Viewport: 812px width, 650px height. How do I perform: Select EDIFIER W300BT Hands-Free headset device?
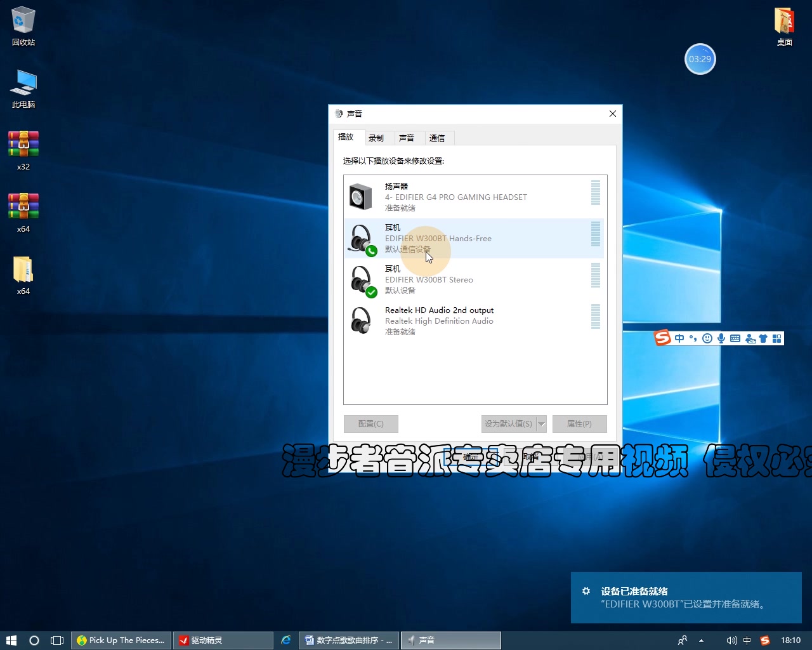point(475,238)
